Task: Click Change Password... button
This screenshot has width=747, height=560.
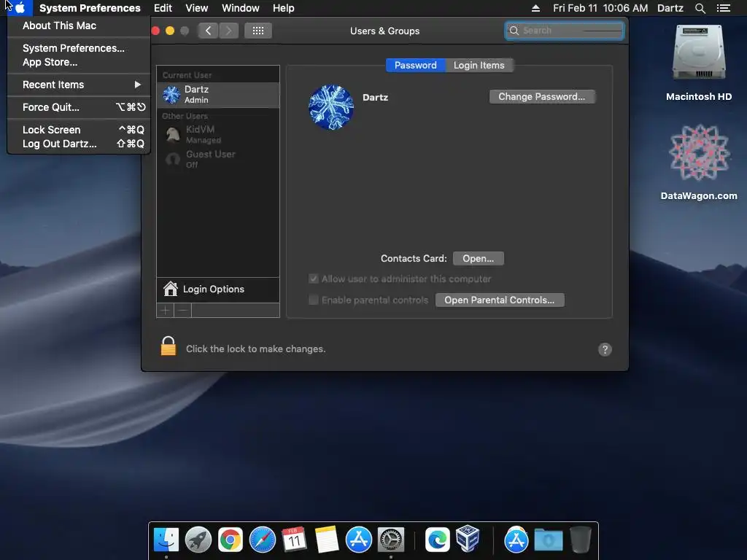Action: point(542,97)
